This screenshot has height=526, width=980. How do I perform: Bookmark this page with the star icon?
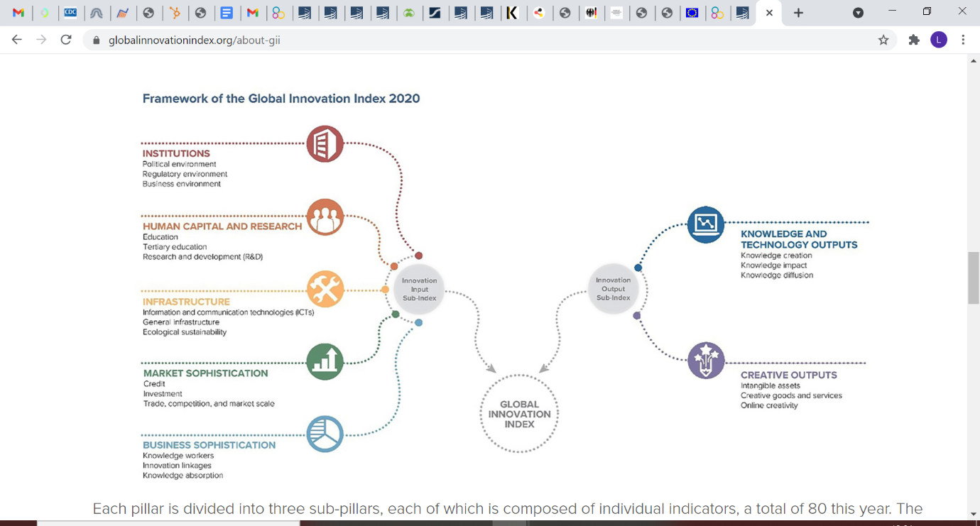[883, 40]
